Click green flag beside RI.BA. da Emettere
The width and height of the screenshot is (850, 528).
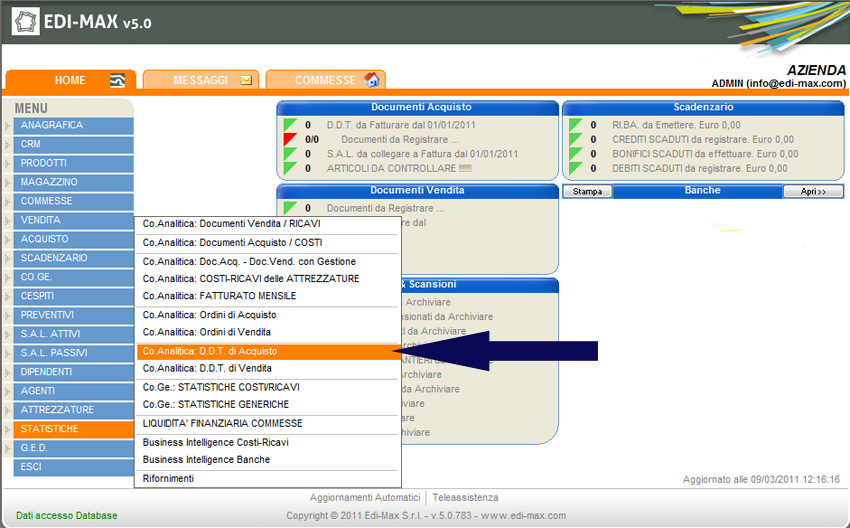(575, 125)
